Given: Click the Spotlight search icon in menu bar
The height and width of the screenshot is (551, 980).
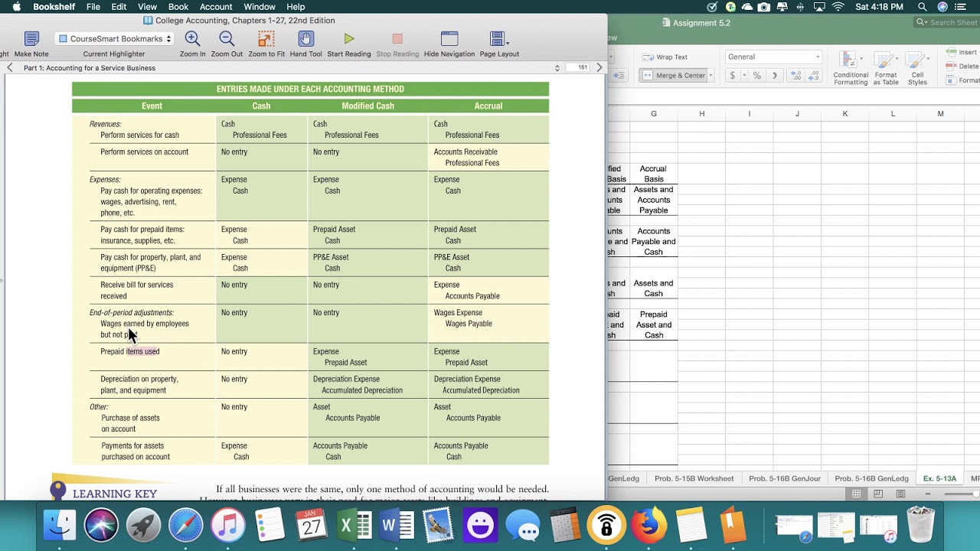Looking at the screenshot, I should [922, 7].
